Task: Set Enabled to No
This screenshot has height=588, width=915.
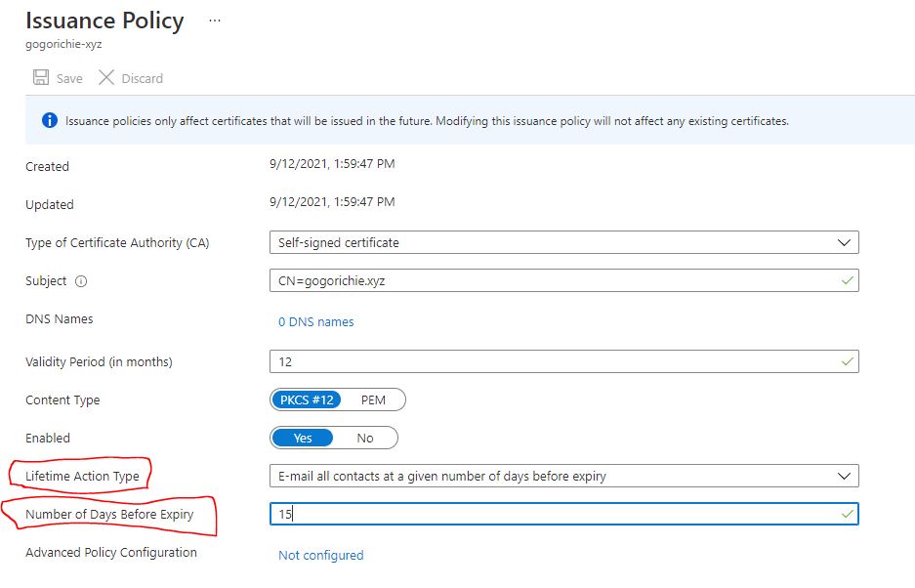Action: [x=364, y=438]
